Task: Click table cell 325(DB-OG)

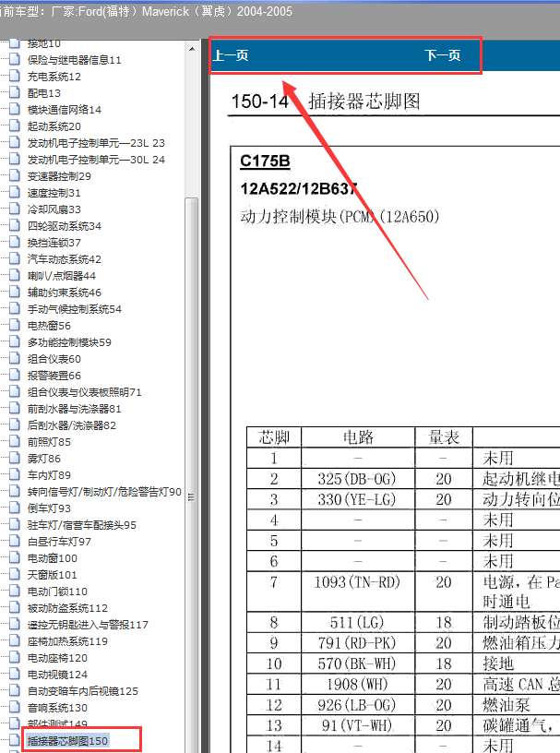Action: [358, 478]
